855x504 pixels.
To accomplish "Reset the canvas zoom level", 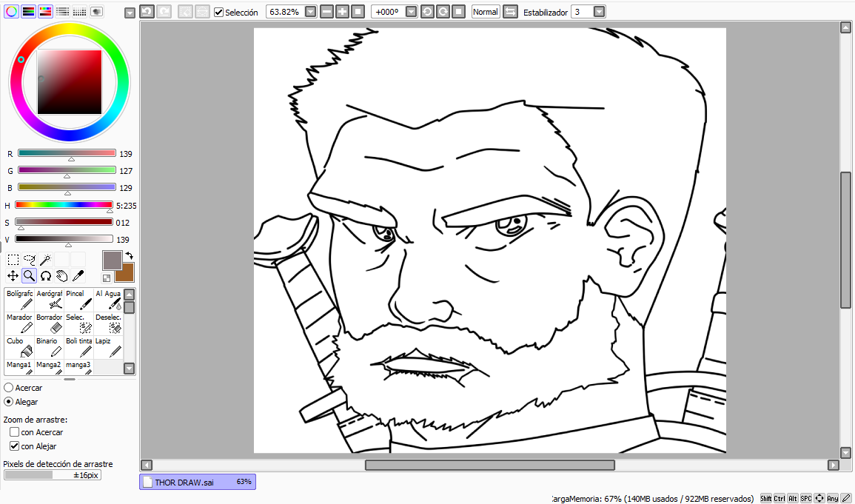I will pos(358,11).
